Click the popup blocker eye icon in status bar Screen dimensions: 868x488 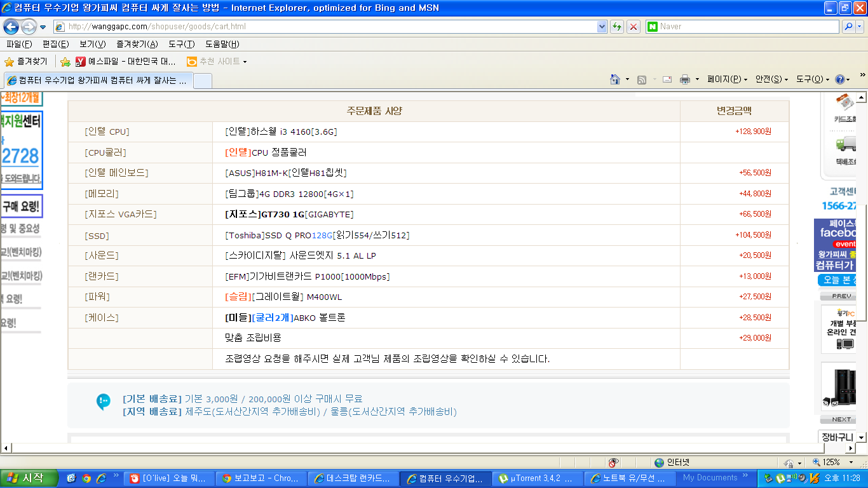click(x=613, y=463)
